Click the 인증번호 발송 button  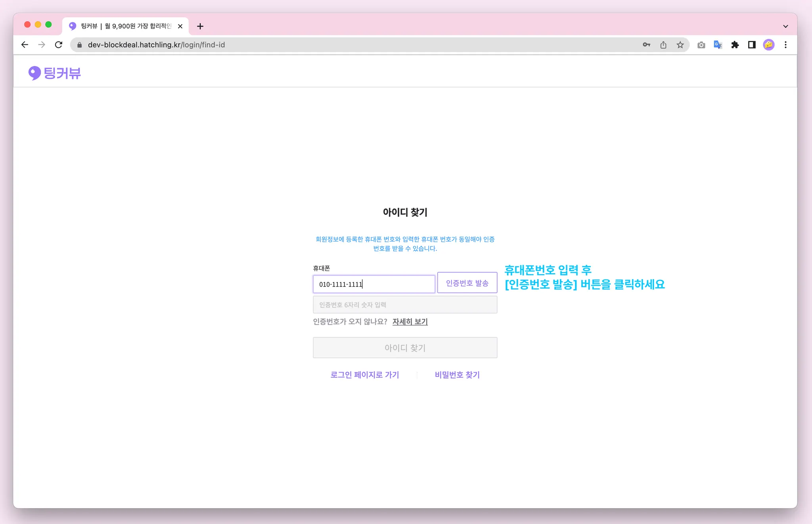[467, 283]
